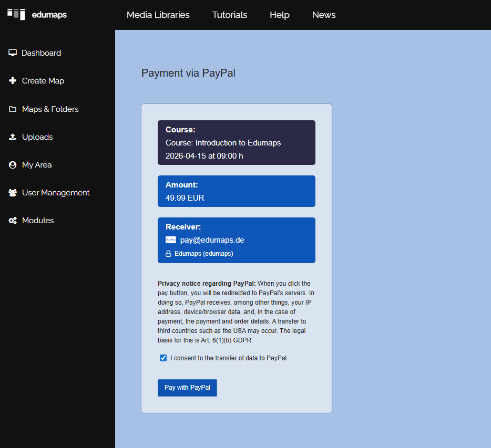Screen dimensions: 491x448
Task: Click the Maps & Folders folder icon
Action: tap(13, 109)
